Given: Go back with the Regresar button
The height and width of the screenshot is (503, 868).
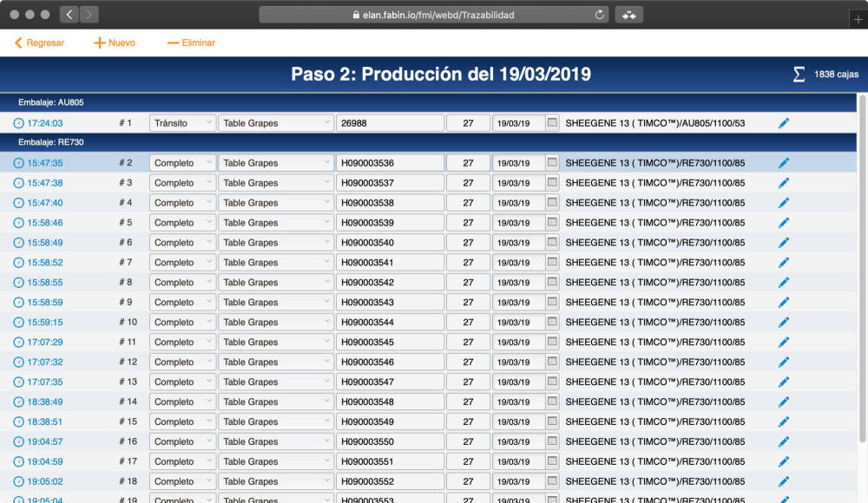Looking at the screenshot, I should pos(39,42).
